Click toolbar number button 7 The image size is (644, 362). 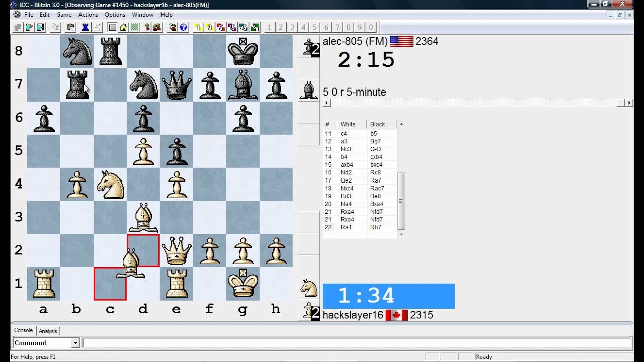338,27
